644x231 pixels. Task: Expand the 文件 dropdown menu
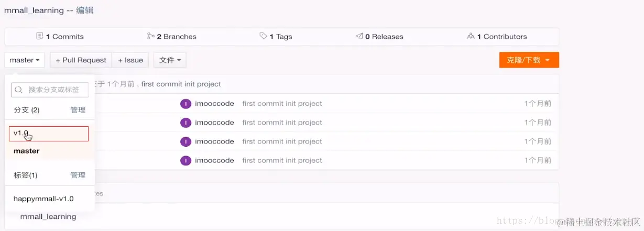170,60
